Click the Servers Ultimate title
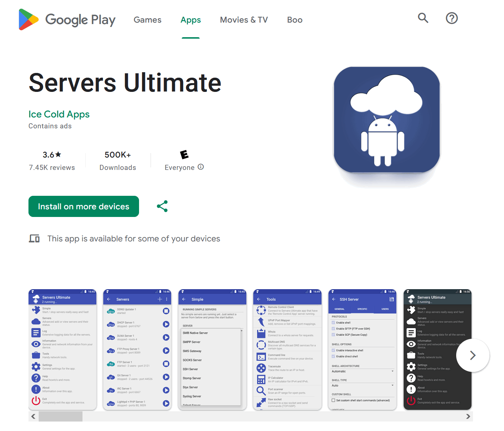The width and height of the screenshot is (504, 431). tap(125, 83)
